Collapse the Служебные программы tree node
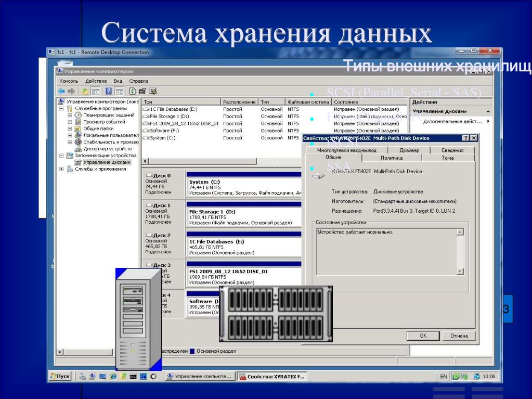Screen dimensions: 532x399 61,109
